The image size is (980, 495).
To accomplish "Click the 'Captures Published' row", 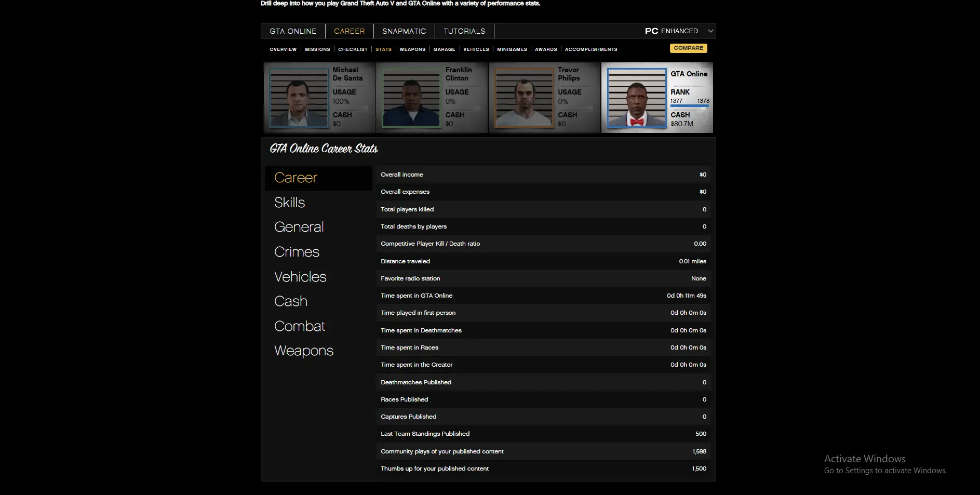I will [543, 417].
